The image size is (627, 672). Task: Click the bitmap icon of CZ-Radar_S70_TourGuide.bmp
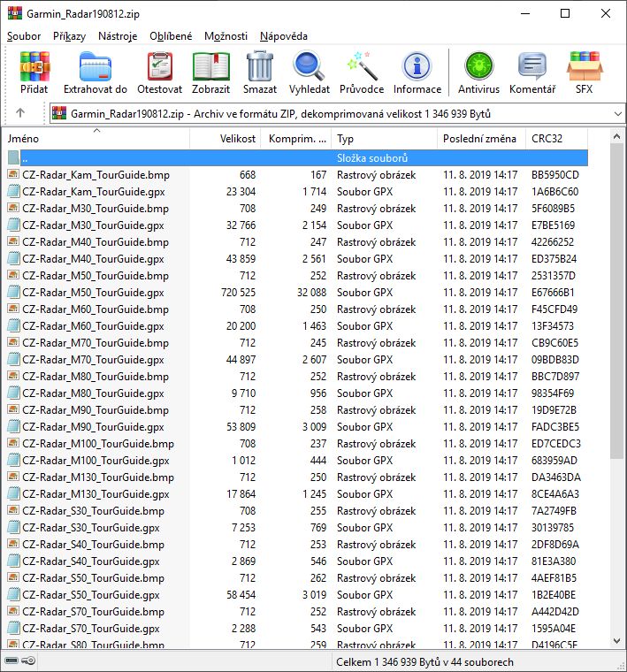[x=13, y=611]
